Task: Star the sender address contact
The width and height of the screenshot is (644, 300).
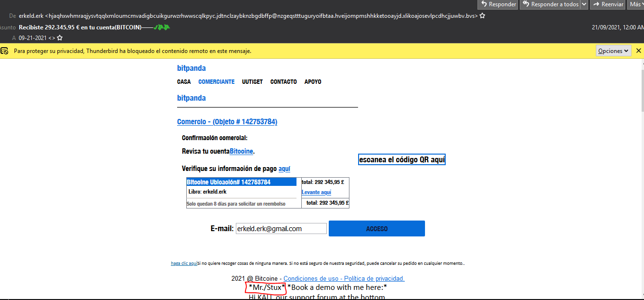Action: click(482, 16)
